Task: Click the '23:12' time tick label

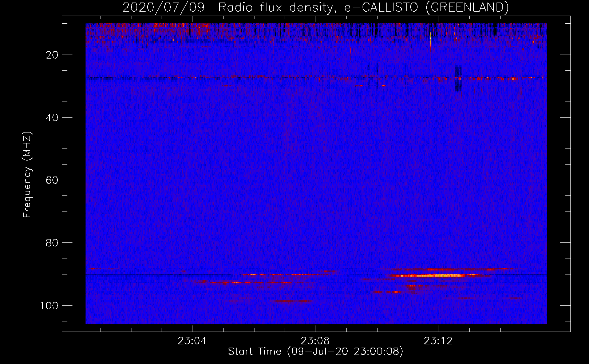Action: point(438,341)
